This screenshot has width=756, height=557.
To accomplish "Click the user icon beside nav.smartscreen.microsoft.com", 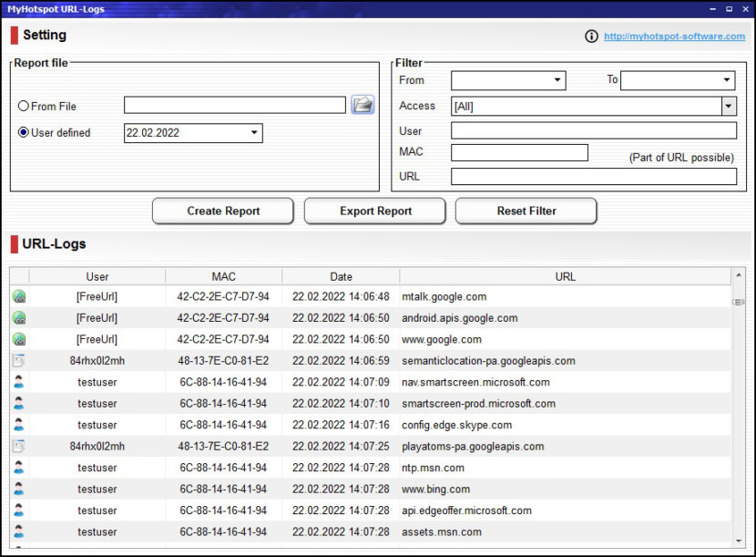I will pyautogui.click(x=20, y=382).
